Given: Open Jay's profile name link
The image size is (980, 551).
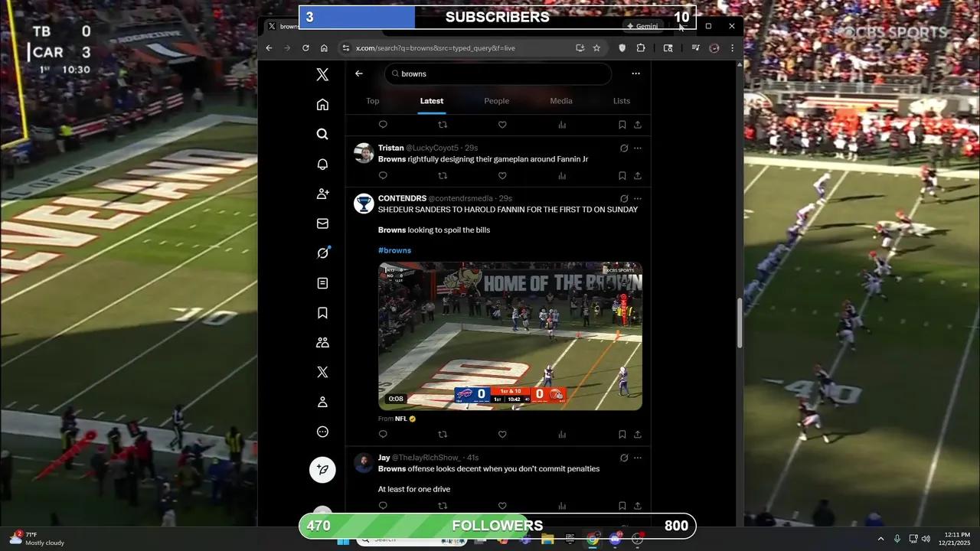Looking at the screenshot, I should tap(384, 458).
